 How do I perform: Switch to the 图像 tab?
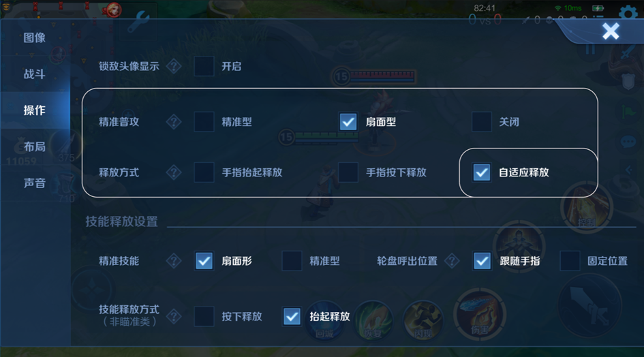point(35,37)
